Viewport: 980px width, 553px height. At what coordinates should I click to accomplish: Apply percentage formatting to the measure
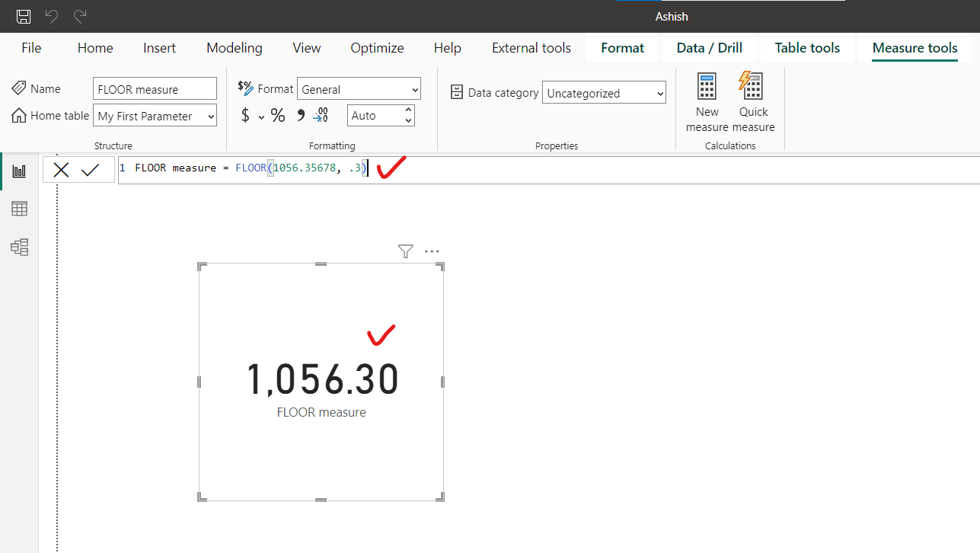pos(277,115)
